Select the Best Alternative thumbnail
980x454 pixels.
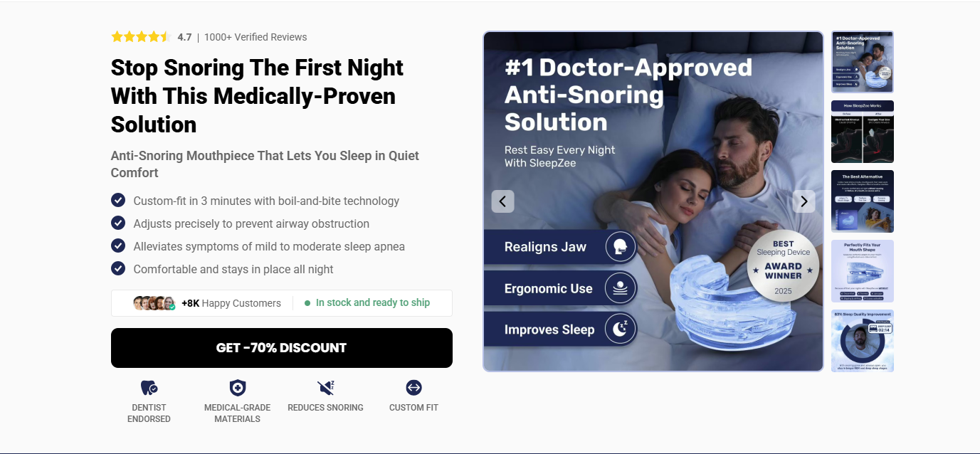(x=863, y=201)
